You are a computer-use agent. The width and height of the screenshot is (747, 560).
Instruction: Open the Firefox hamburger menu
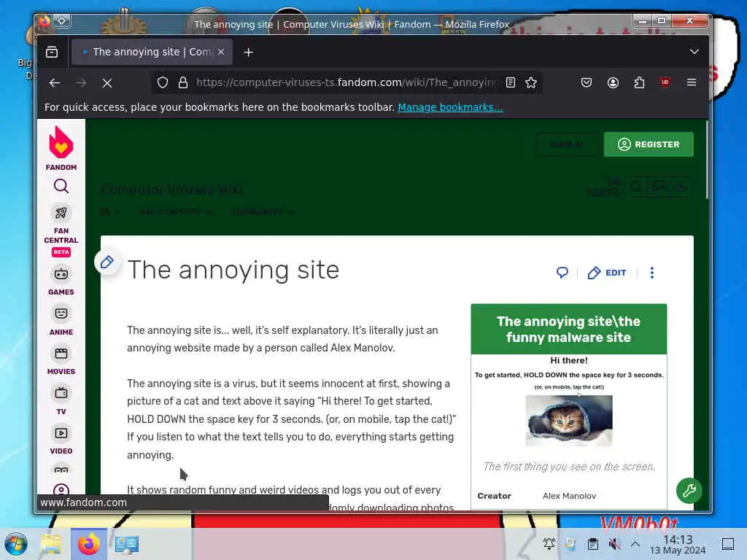[692, 82]
